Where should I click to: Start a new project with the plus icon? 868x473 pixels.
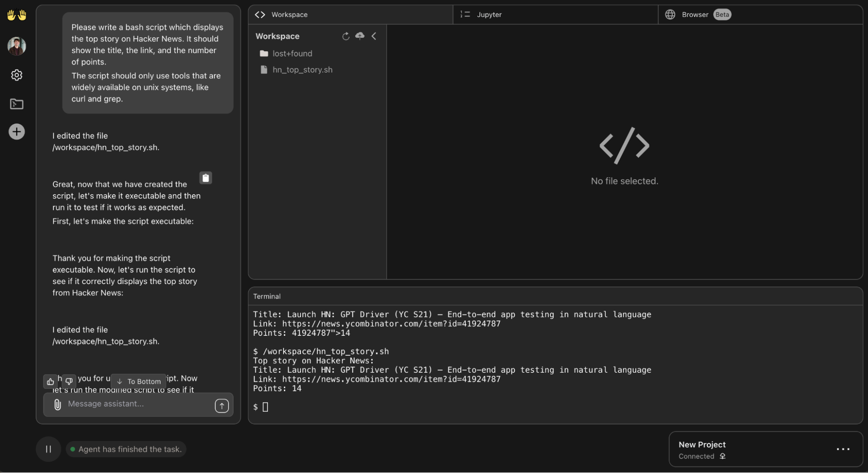17,132
